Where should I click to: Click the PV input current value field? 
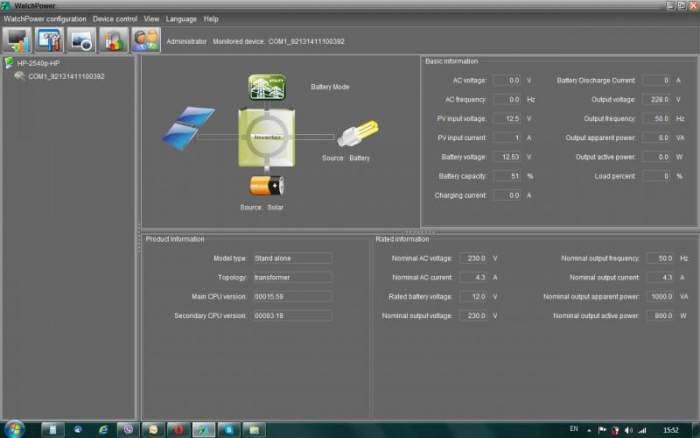(507, 138)
